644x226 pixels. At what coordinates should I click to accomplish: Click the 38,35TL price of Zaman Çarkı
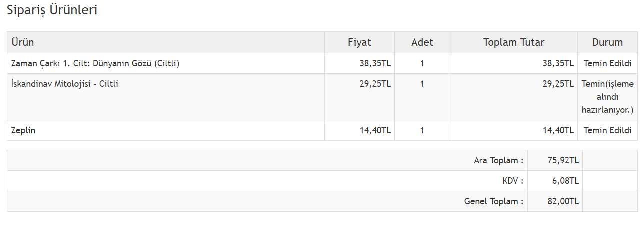(x=375, y=63)
